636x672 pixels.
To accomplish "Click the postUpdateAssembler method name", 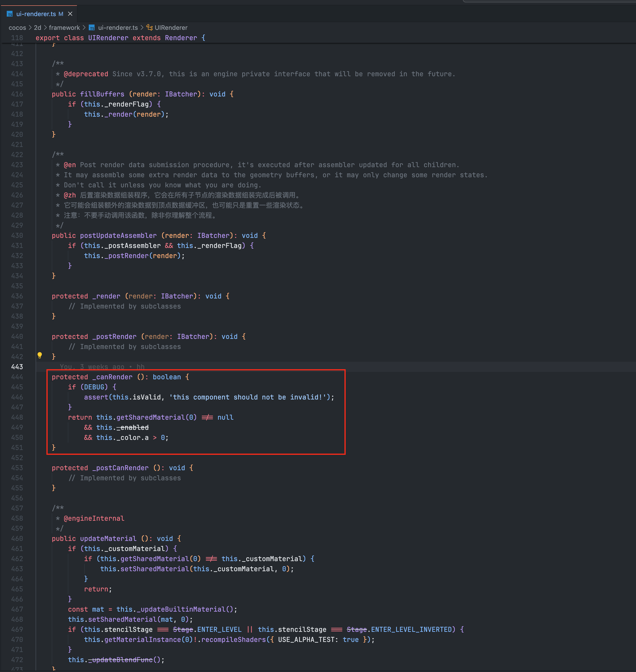I will (118, 236).
